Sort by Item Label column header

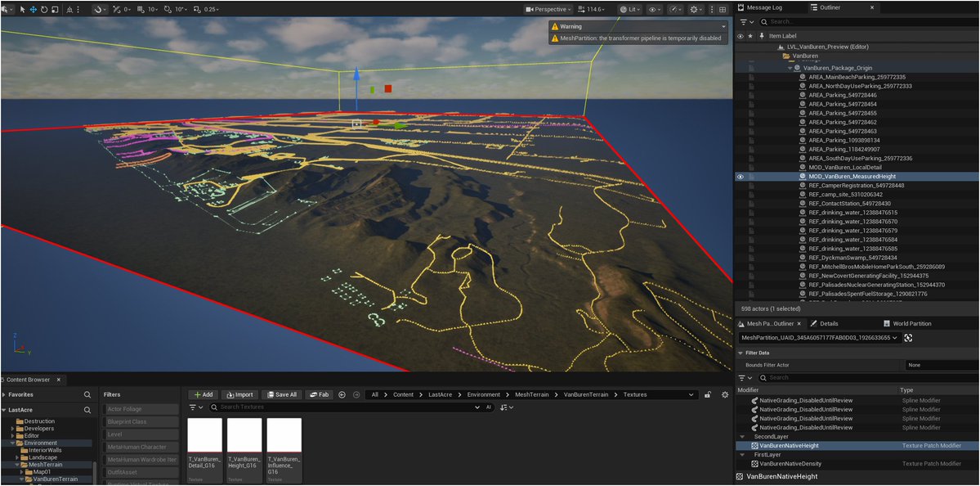[782, 36]
